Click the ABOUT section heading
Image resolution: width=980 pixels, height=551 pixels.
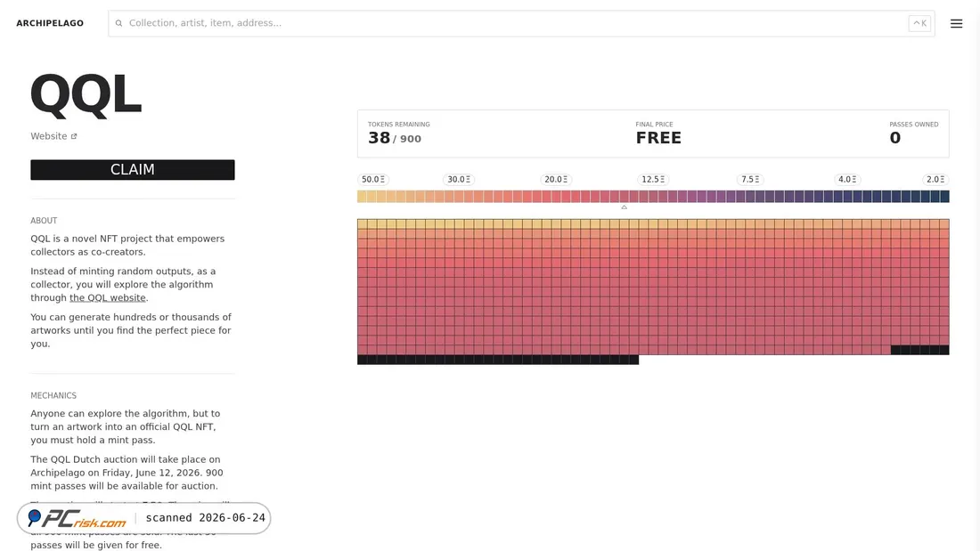44,221
